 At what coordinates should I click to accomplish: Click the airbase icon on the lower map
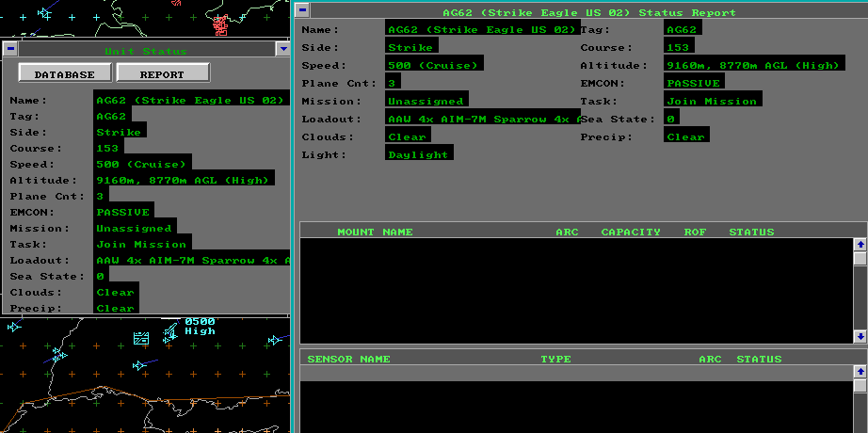coord(141,338)
